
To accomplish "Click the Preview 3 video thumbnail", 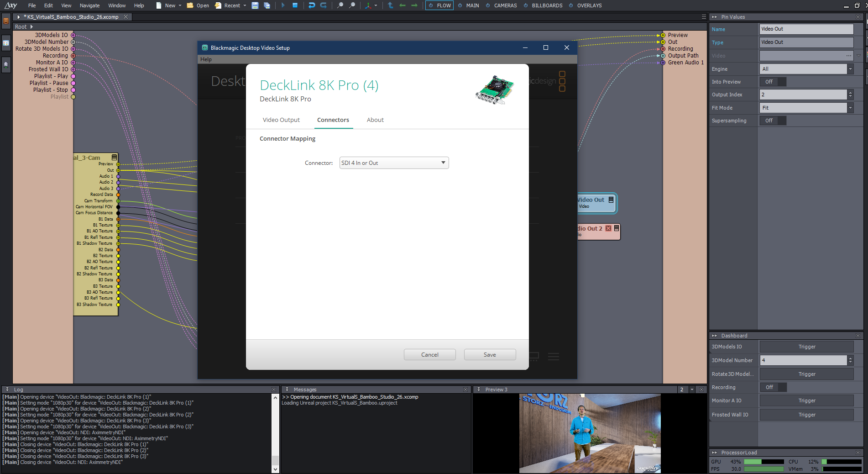I will coord(590,433).
